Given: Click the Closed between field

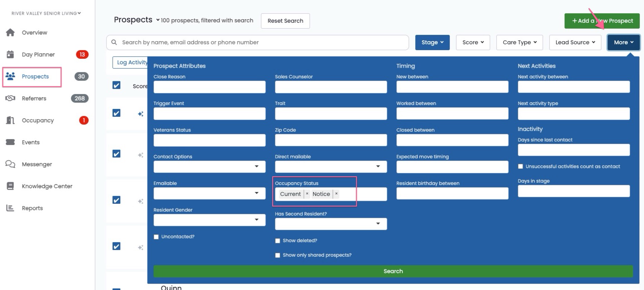Looking at the screenshot, I should (x=452, y=140).
